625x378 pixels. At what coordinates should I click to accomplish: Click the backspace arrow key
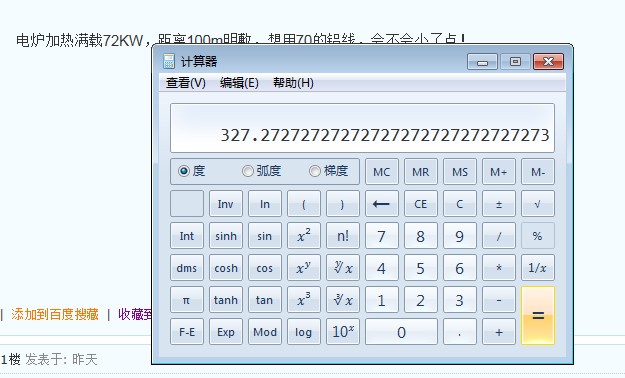pos(381,204)
